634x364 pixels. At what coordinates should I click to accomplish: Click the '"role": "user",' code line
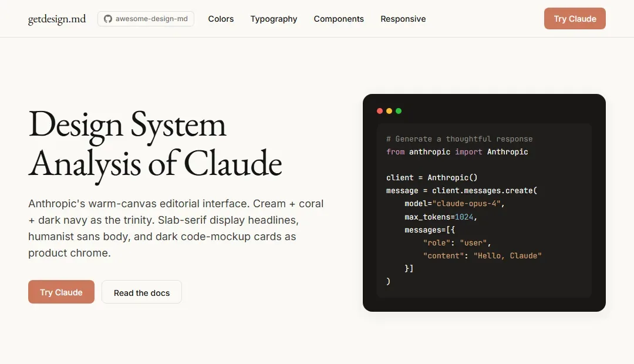coord(457,243)
